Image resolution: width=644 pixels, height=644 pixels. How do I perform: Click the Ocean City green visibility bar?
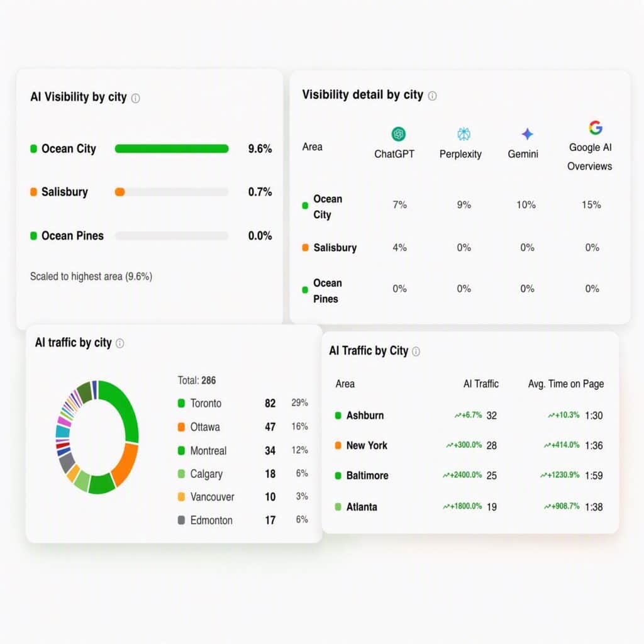point(172,148)
